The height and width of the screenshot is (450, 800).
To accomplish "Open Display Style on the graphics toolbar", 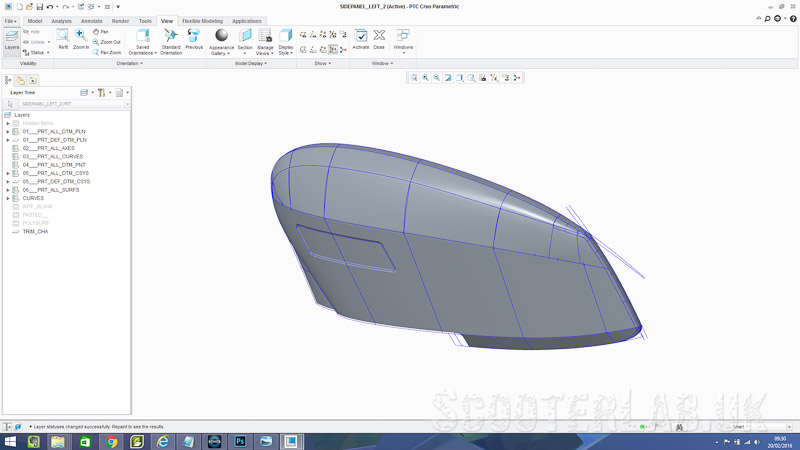I will [x=460, y=78].
